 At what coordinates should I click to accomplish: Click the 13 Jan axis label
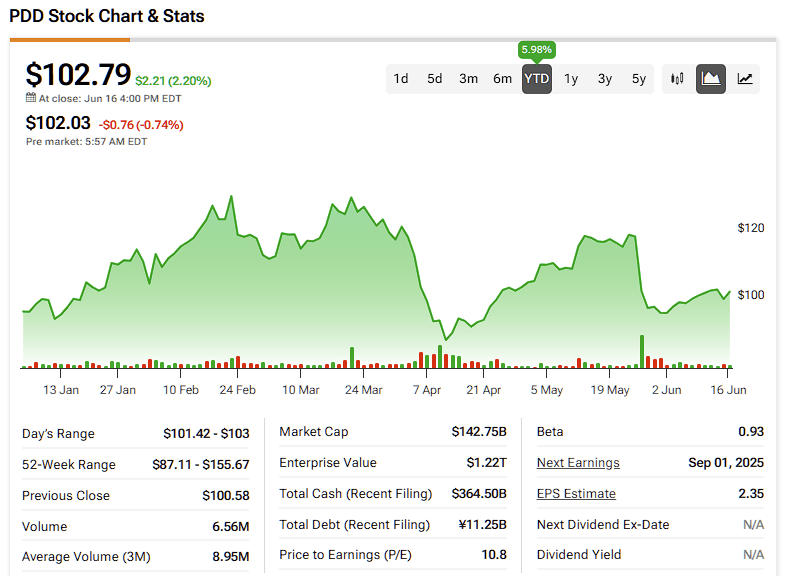click(61, 390)
